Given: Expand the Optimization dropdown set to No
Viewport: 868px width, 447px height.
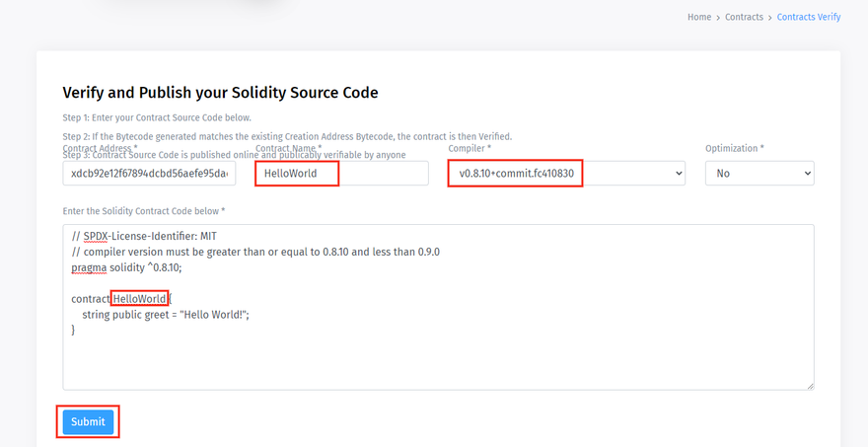Looking at the screenshot, I should (x=759, y=174).
